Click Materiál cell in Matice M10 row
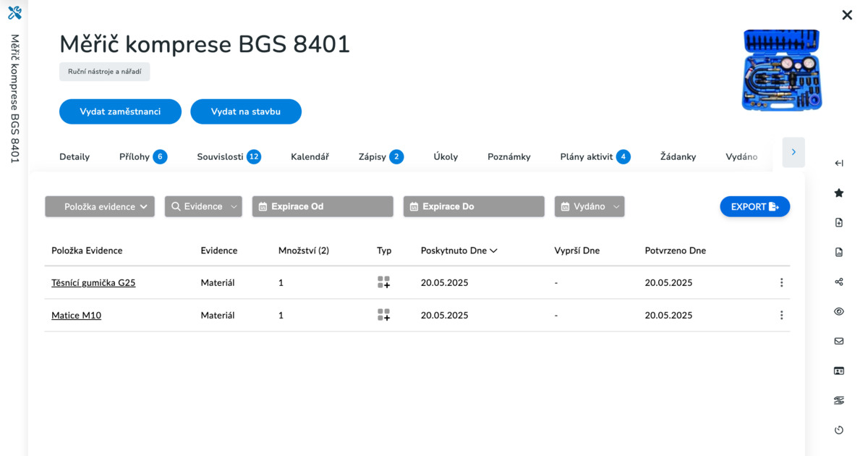The height and width of the screenshot is (456, 868). [218, 315]
